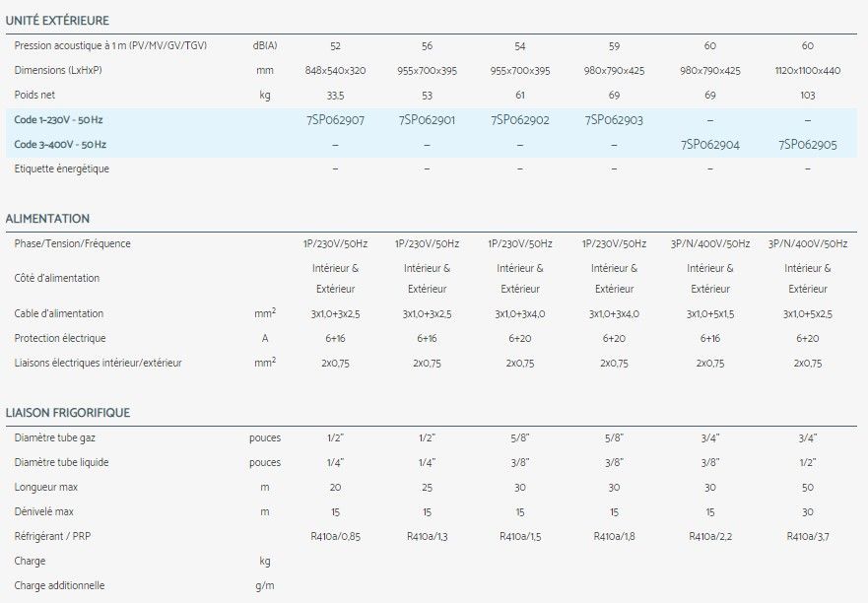Click the 848x540x320 dimensions value
The height and width of the screenshot is (603, 868).
click(336, 71)
